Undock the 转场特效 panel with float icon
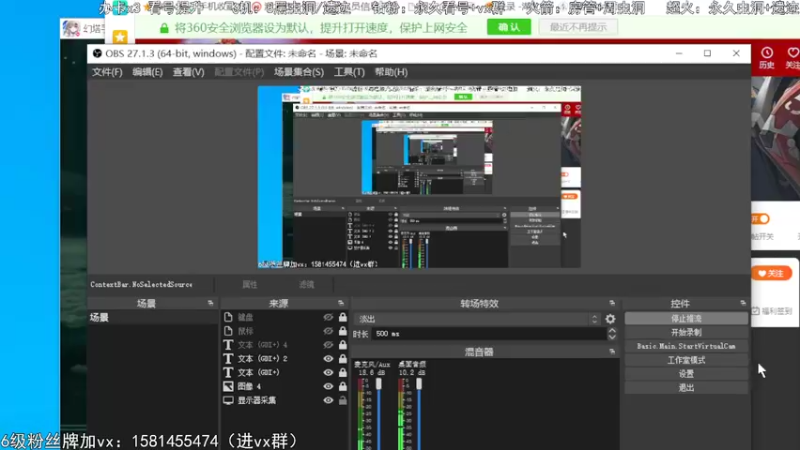 tap(612, 303)
